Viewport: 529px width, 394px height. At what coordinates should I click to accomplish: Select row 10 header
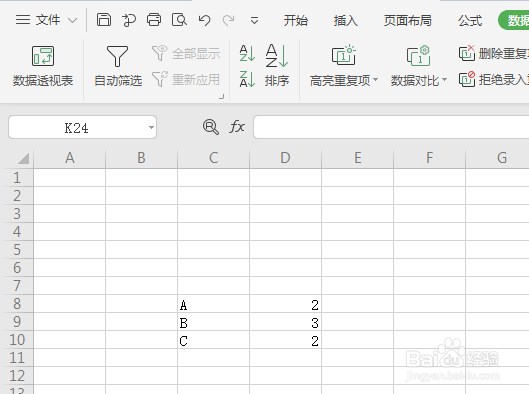[x=17, y=340]
